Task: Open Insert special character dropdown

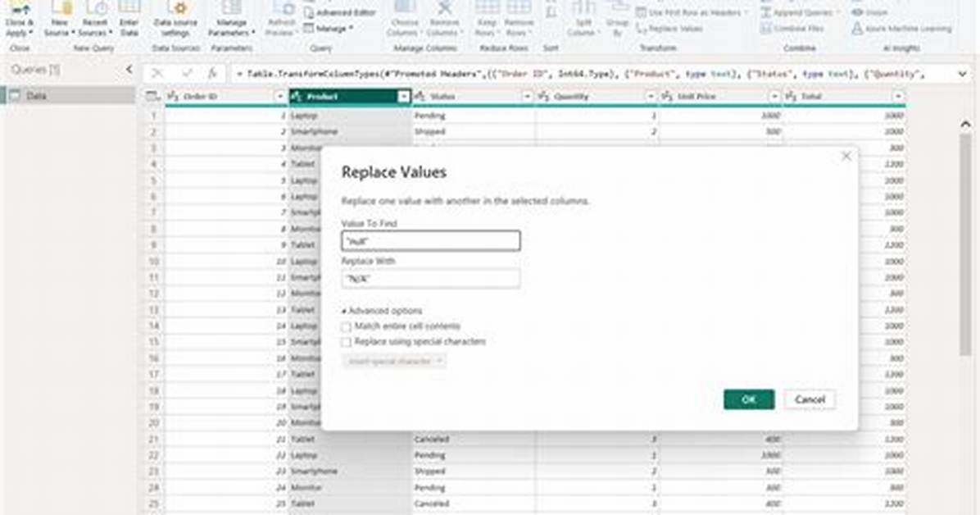Action: tap(394, 361)
